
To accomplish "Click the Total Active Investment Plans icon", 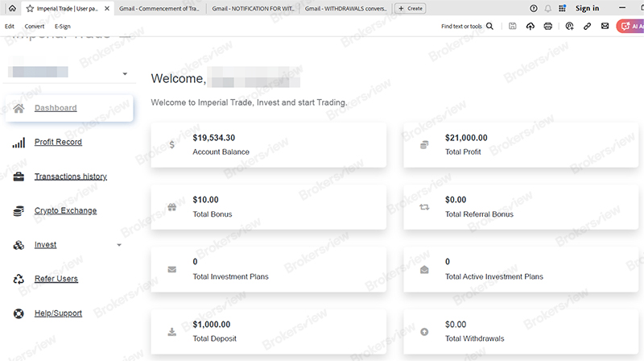I will point(424,270).
